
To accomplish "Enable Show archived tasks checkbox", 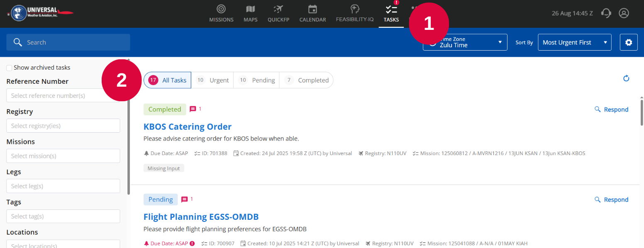I will pyautogui.click(x=9, y=68).
